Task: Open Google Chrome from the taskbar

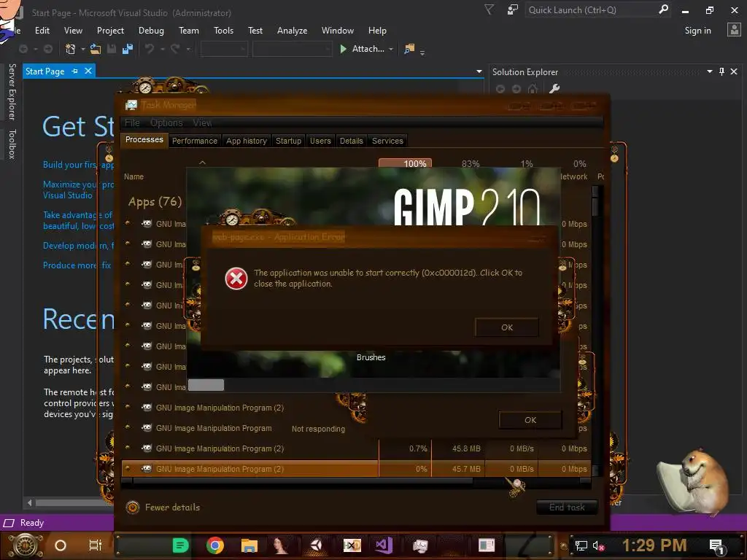Action: coord(215,545)
